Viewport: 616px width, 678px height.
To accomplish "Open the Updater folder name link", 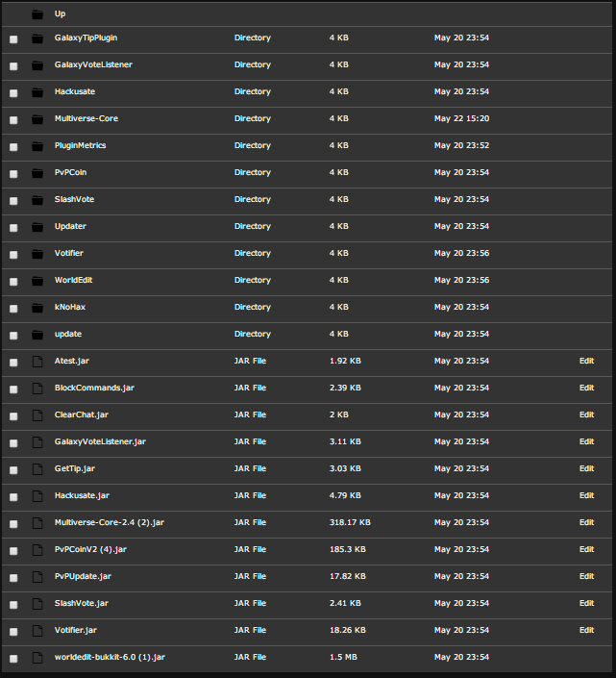I will coord(70,226).
